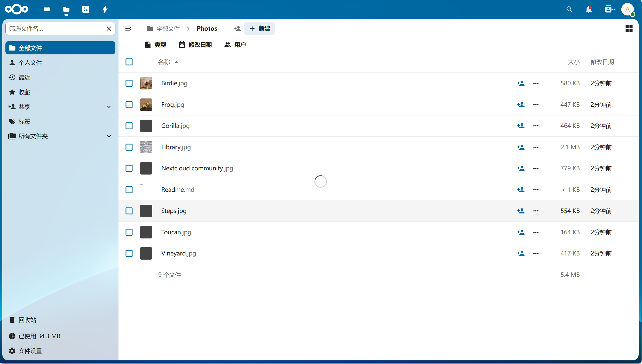Click the 新建 button

(x=259, y=28)
